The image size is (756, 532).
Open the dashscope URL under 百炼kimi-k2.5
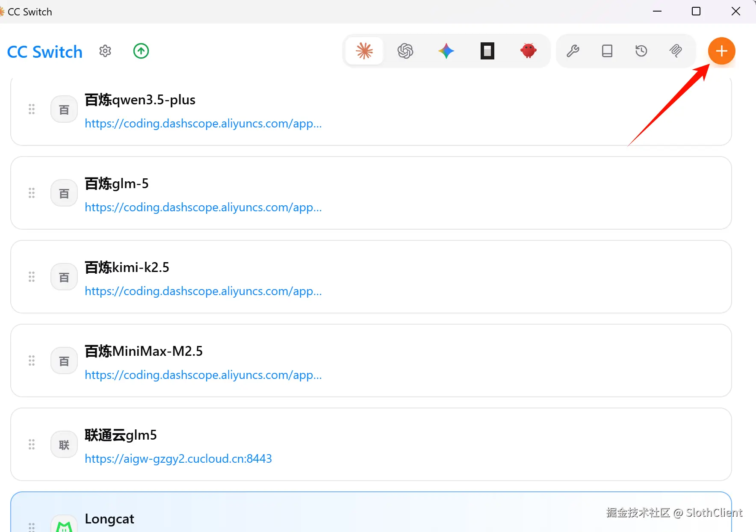click(x=203, y=291)
